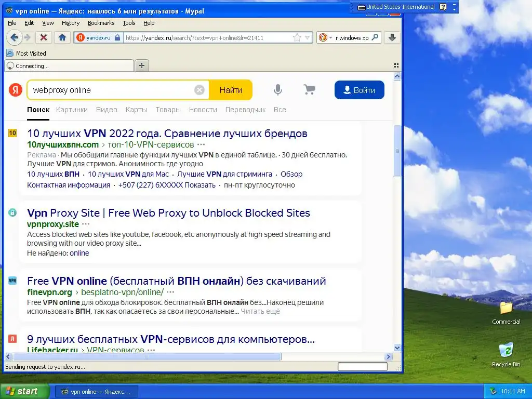This screenshot has width=532, height=399.
Task: Click the finevpn VPN favicon
Action: tap(12, 281)
